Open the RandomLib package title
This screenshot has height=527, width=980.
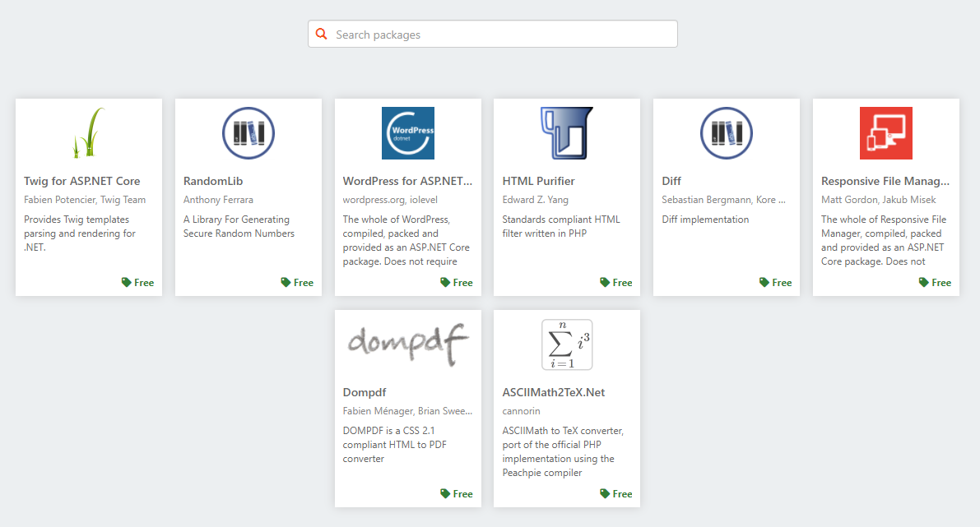(213, 181)
